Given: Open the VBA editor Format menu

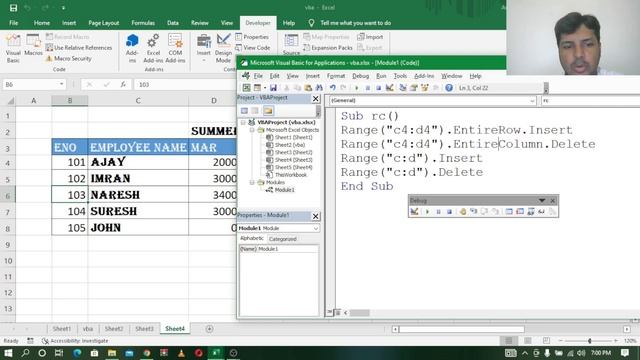Looking at the screenshot, I should pos(336,76).
